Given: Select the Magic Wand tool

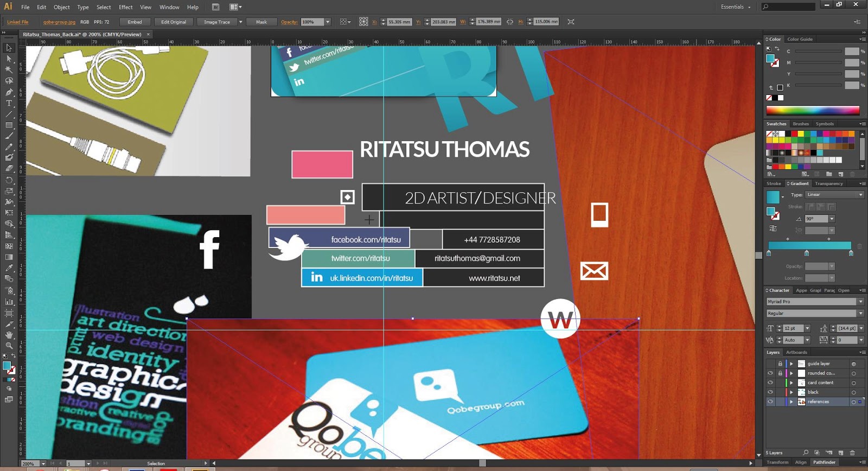Looking at the screenshot, I should [x=9, y=69].
